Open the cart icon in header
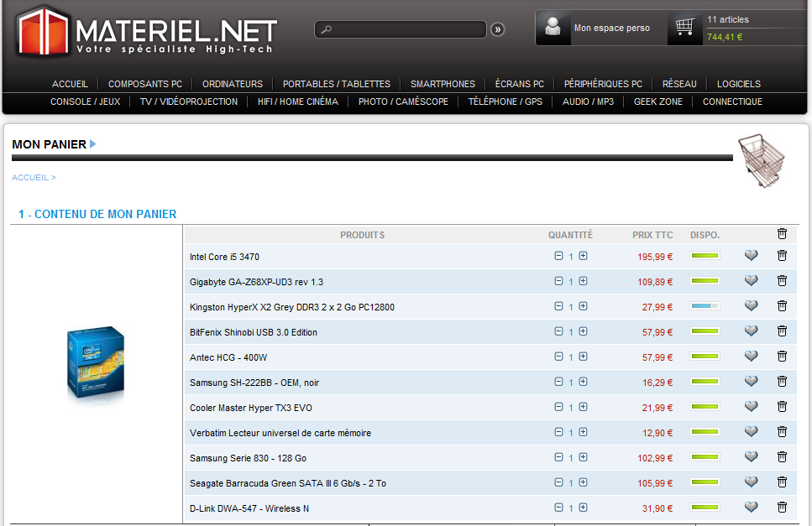 coord(684,28)
